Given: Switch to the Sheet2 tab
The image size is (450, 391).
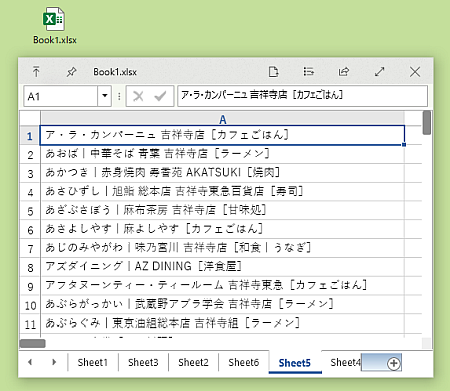Looking at the screenshot, I should click(x=193, y=362).
